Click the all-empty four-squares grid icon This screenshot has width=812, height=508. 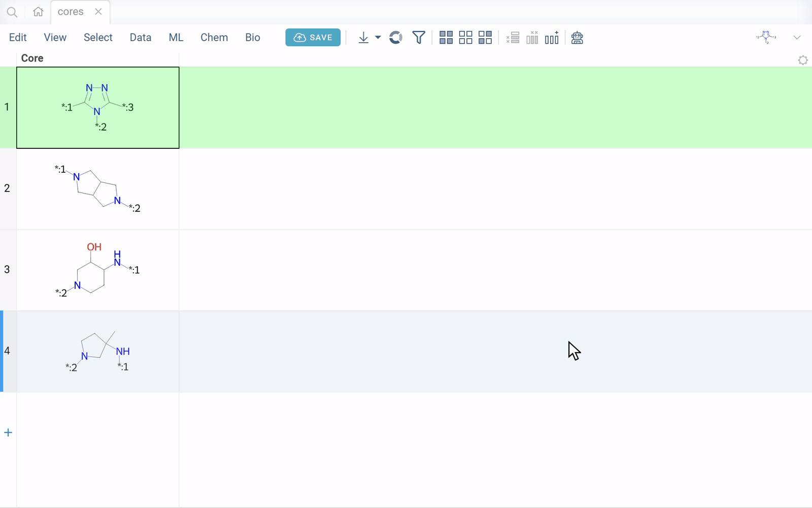pyautogui.click(x=465, y=38)
